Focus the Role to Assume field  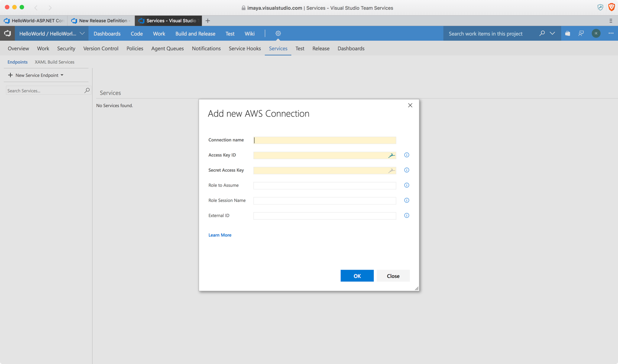(x=325, y=186)
